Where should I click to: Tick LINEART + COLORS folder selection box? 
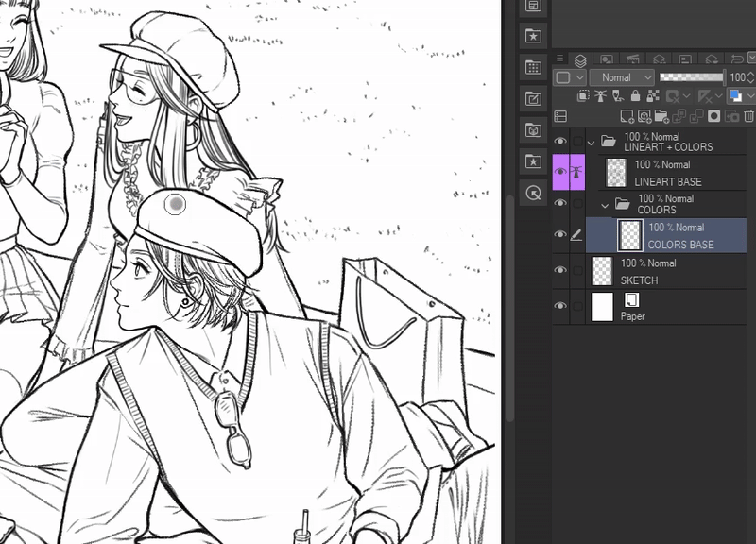[577, 141]
